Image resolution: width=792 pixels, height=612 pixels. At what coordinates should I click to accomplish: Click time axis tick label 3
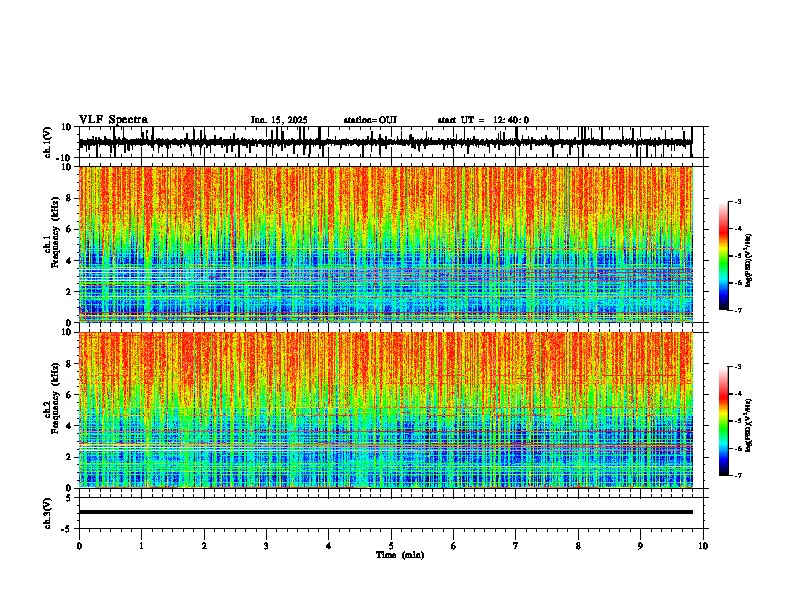tap(266, 546)
